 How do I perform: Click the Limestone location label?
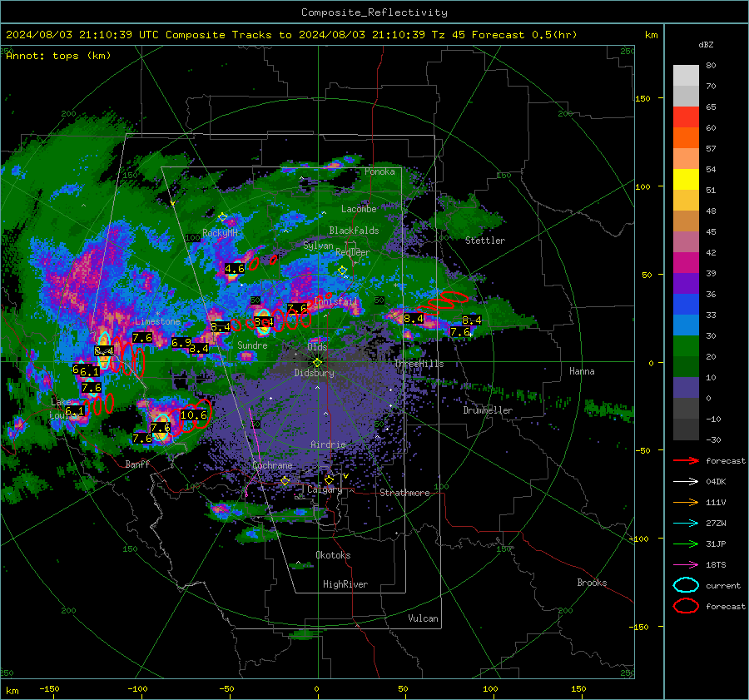(x=157, y=321)
